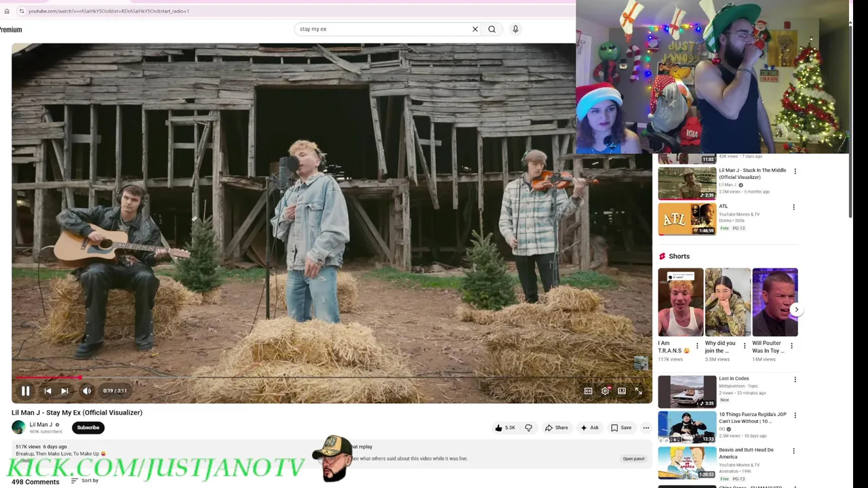Skip to the next video
Image resolution: width=868 pixels, height=488 pixels.
(64, 391)
